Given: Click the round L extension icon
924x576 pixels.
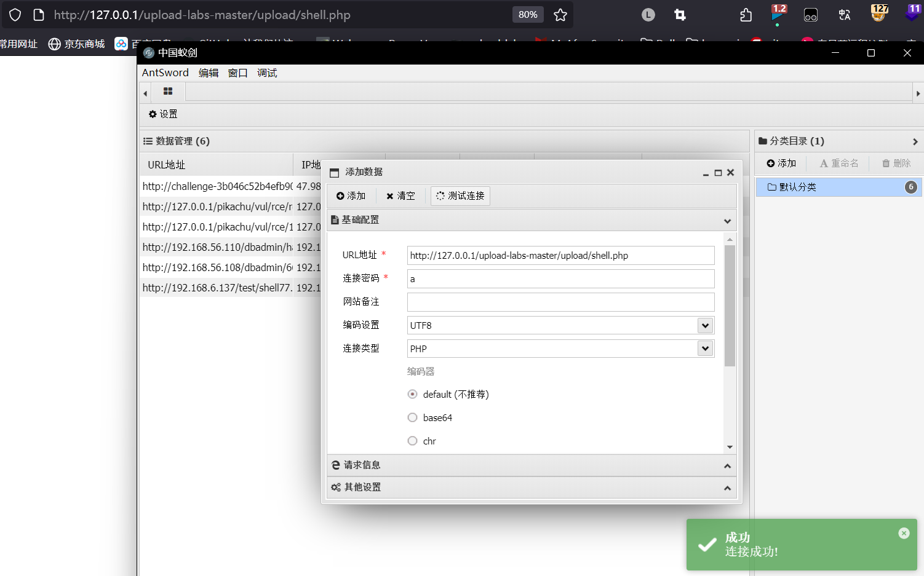Looking at the screenshot, I should tap(648, 15).
